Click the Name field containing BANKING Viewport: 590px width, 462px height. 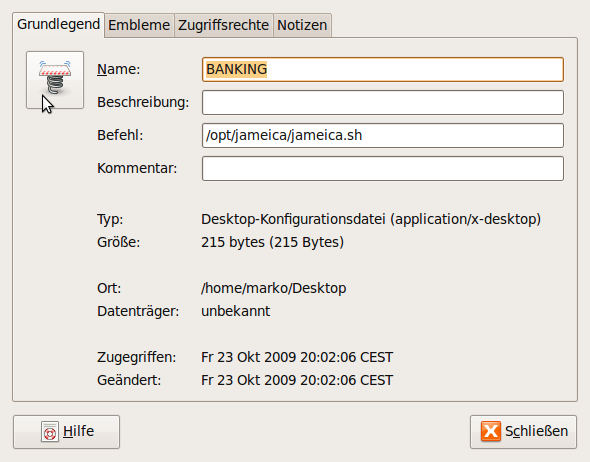pos(383,69)
